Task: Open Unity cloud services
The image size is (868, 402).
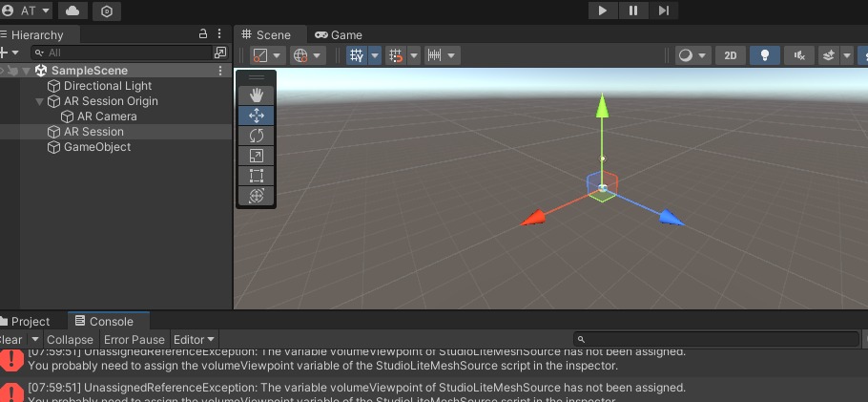Action: 72,11
